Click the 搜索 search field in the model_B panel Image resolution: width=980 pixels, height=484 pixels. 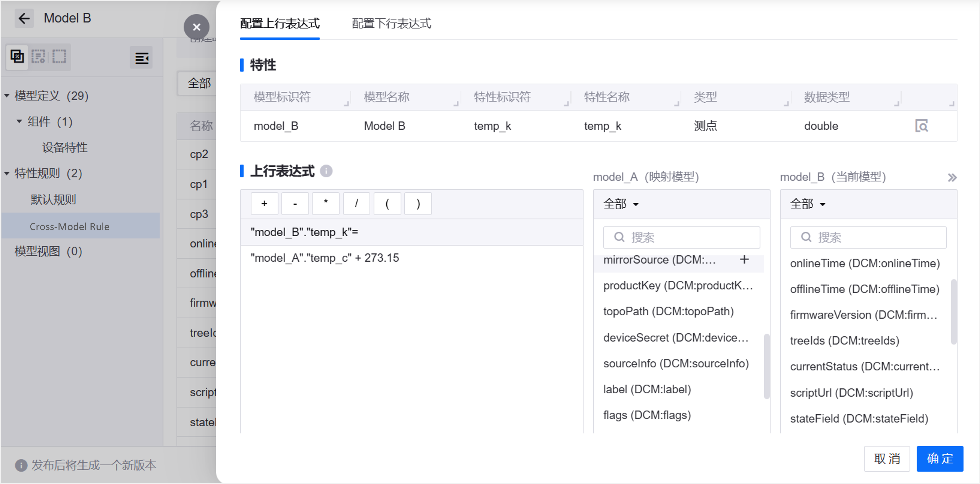pyautogui.click(x=867, y=237)
